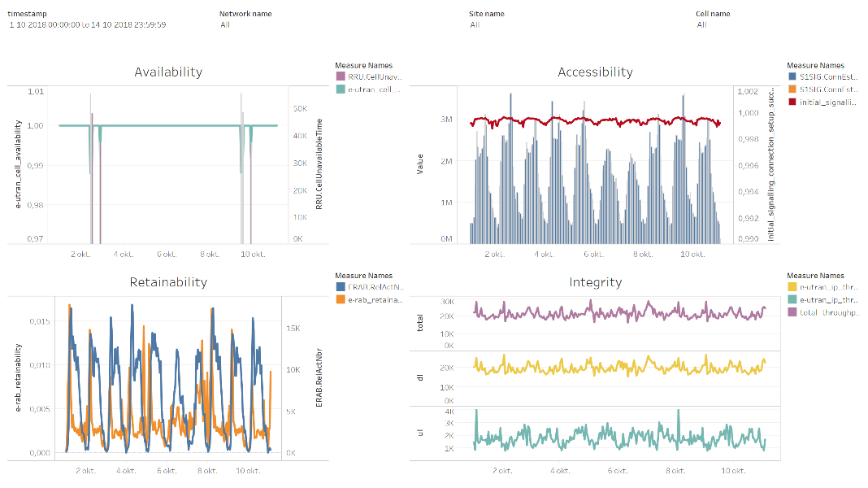This screenshot has height=488, width=868.
Task: Open the Site name filter value All
Action: [475, 25]
